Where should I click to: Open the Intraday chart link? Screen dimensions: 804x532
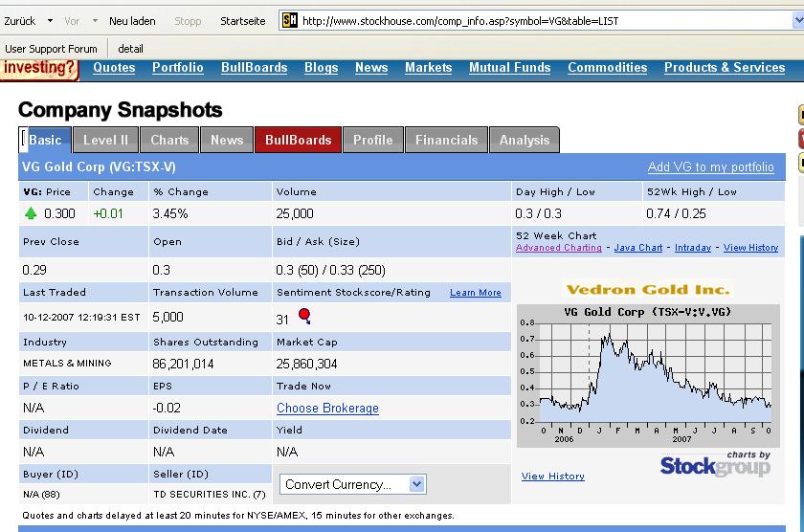click(x=693, y=248)
